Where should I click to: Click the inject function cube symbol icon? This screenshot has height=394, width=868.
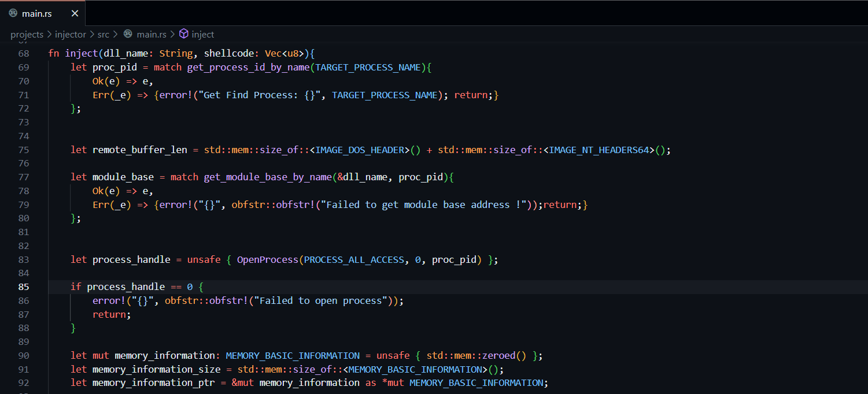183,34
